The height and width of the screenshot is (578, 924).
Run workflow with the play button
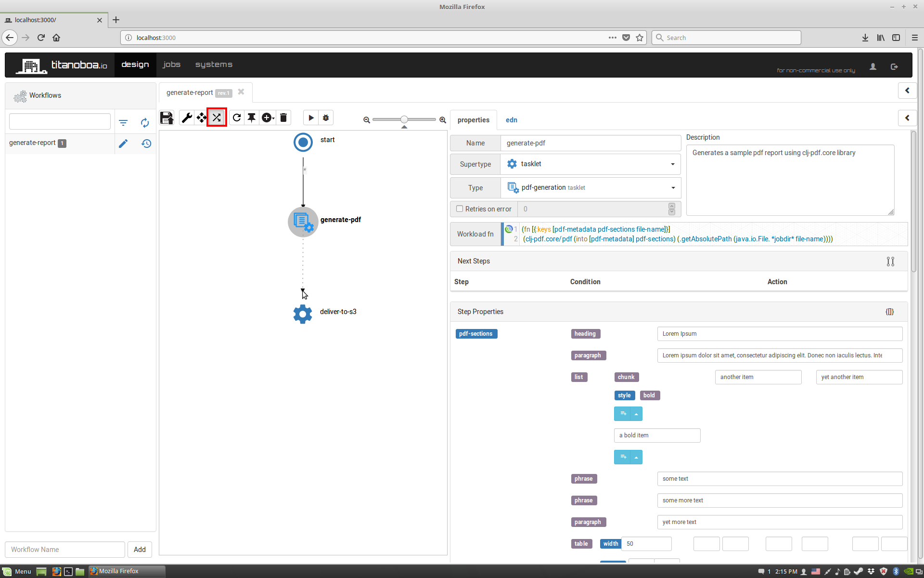click(311, 118)
